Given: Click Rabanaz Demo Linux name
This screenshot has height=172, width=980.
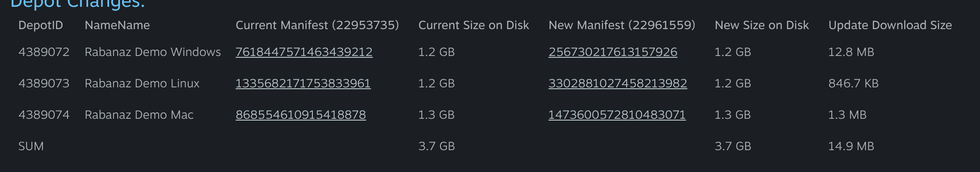Looking at the screenshot, I should (x=142, y=83).
